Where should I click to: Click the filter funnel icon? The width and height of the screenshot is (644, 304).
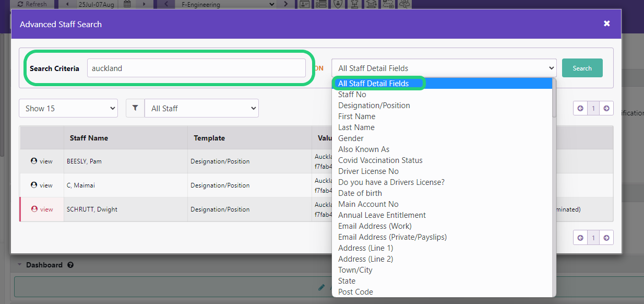pos(135,108)
